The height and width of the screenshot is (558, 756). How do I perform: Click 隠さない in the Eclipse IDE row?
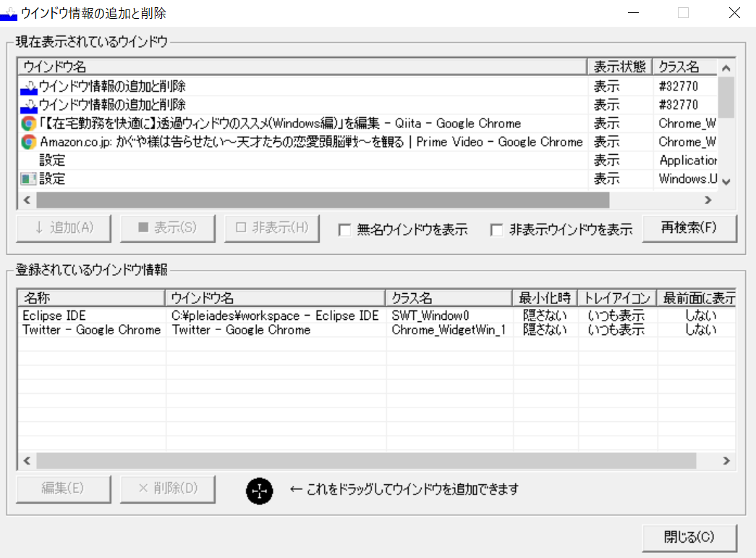click(545, 316)
